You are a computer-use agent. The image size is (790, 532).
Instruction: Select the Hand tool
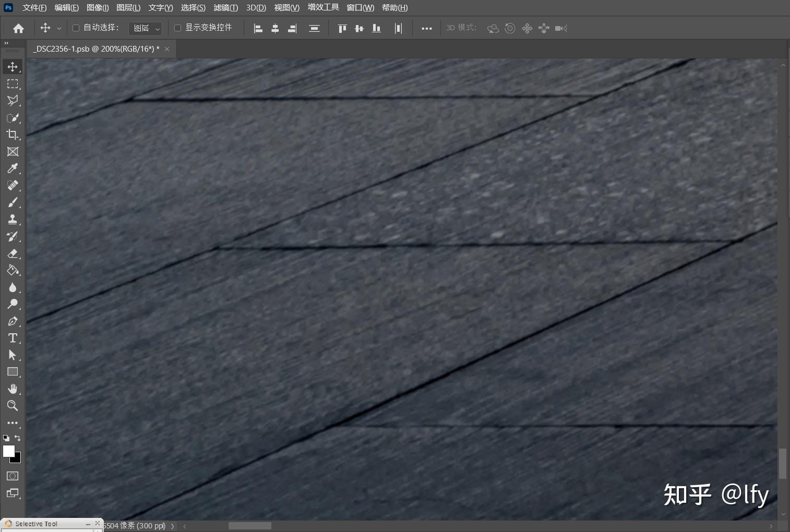(x=13, y=389)
